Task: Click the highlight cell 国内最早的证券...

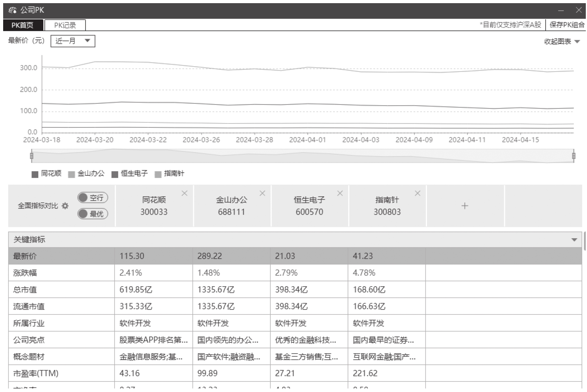Action: click(384, 340)
